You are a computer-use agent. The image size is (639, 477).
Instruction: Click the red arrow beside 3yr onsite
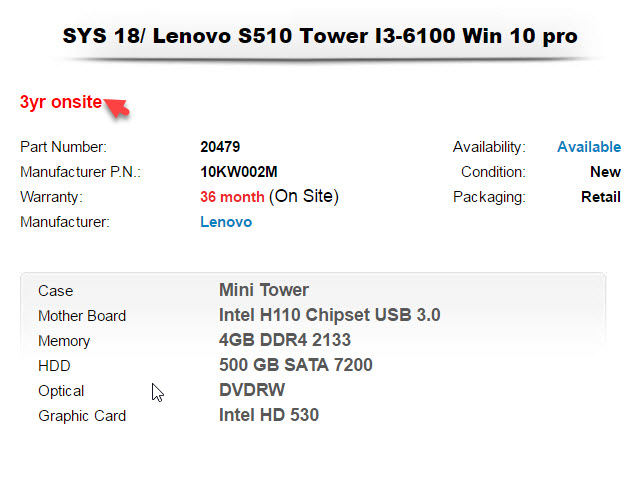(117, 106)
